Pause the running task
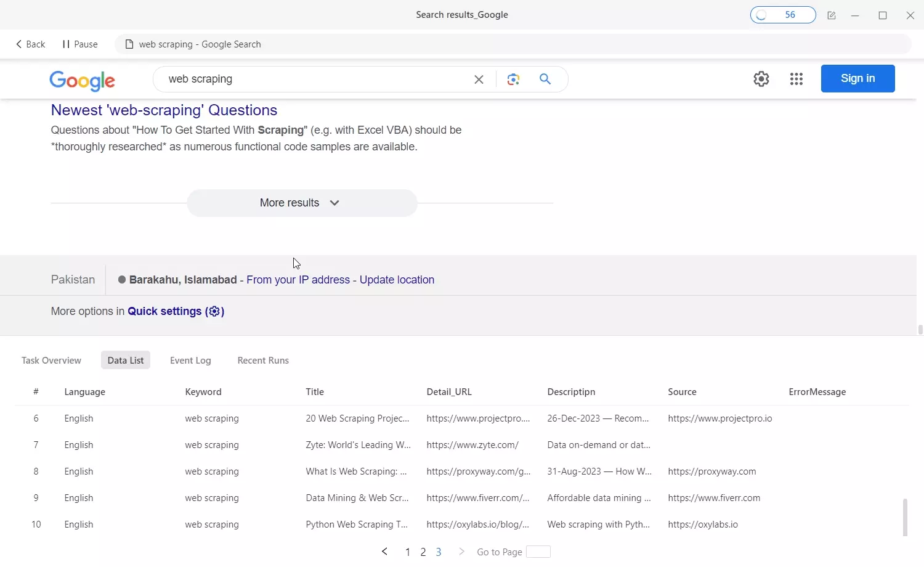This screenshot has width=924, height=567. [x=79, y=44]
